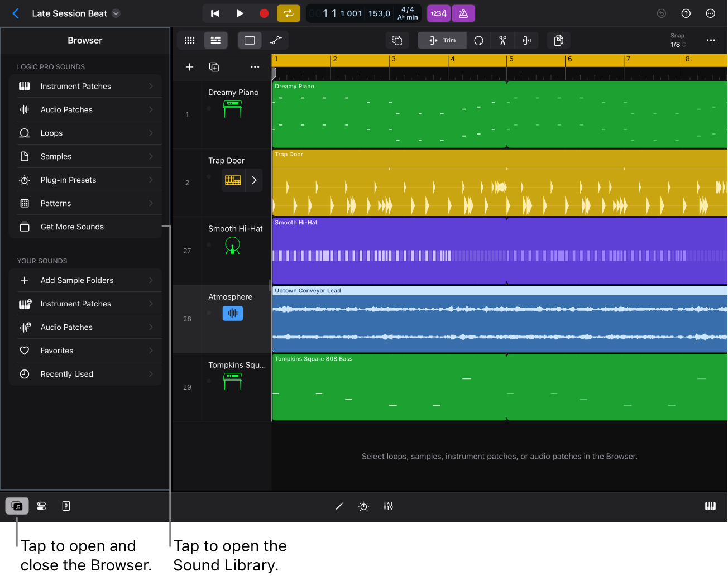Add a new track with the plus icon

pyautogui.click(x=189, y=66)
